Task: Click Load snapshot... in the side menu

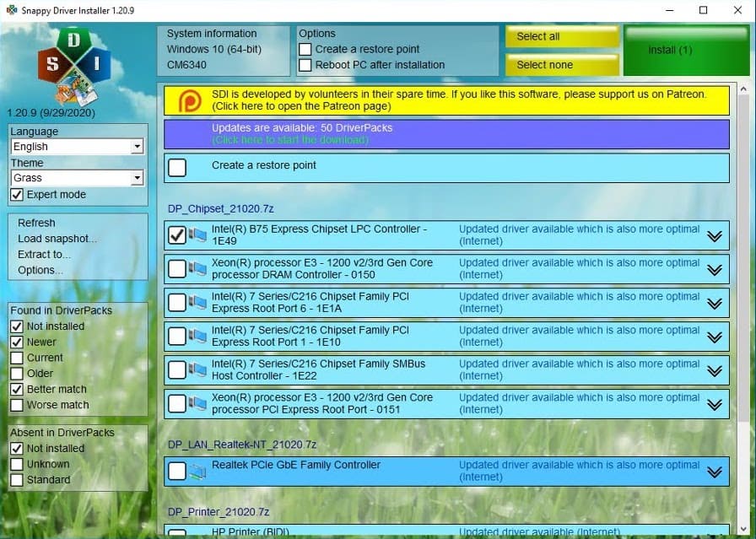Action: (x=57, y=239)
